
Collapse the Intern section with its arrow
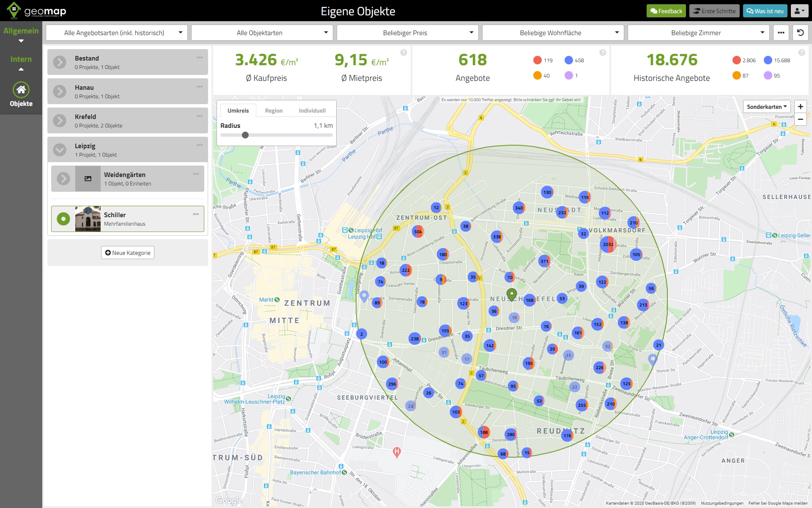[20, 69]
